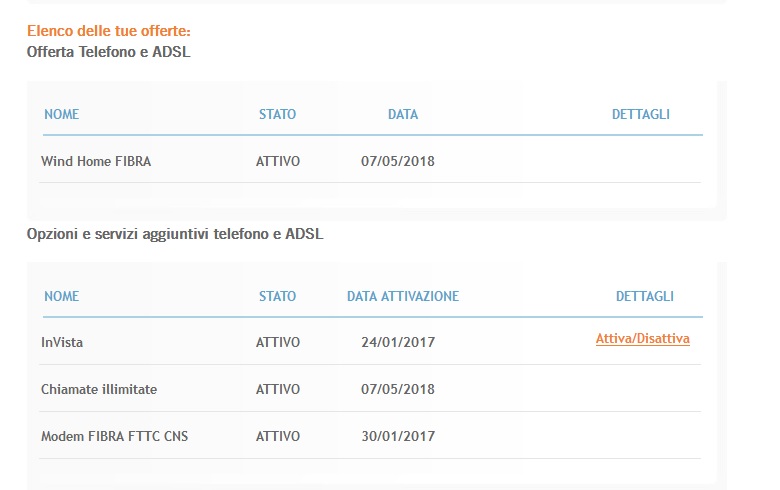This screenshot has height=490, width=780.
Task: Click the 30/01/2017 activation date
Action: (x=398, y=436)
